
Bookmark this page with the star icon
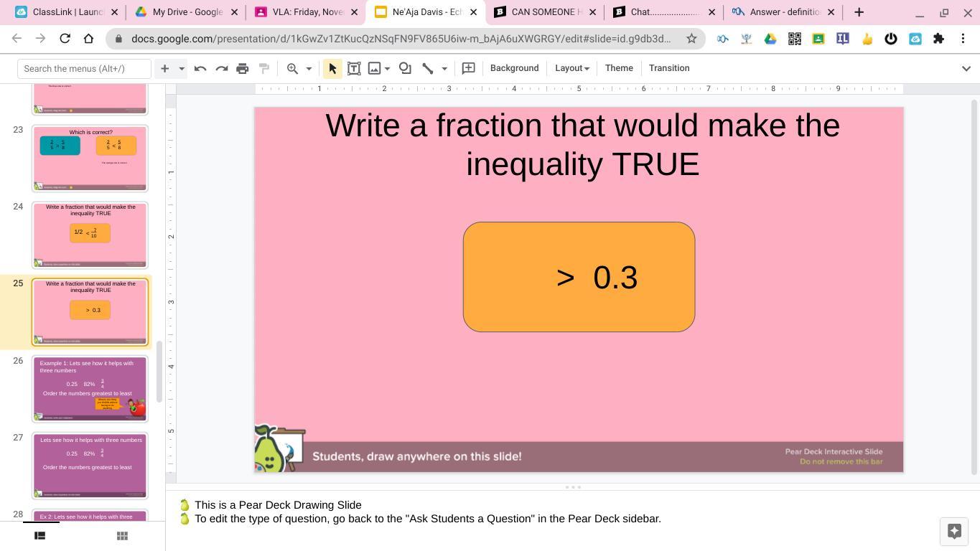point(691,39)
